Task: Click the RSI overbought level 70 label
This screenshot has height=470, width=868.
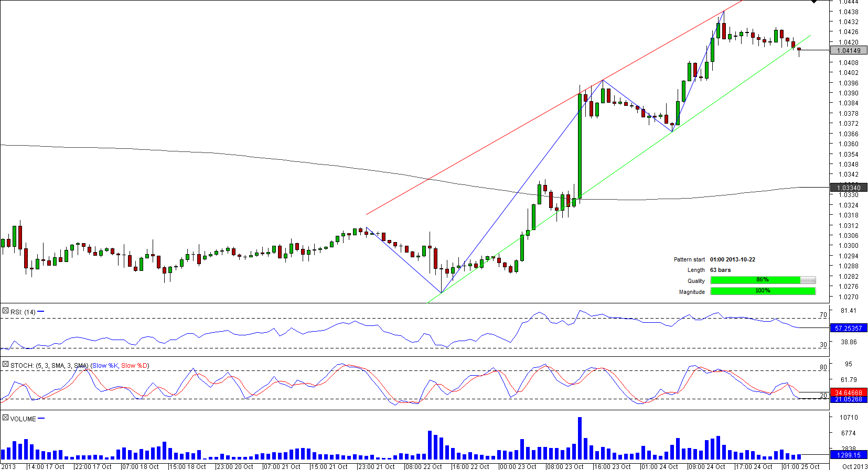Action: coord(823,315)
